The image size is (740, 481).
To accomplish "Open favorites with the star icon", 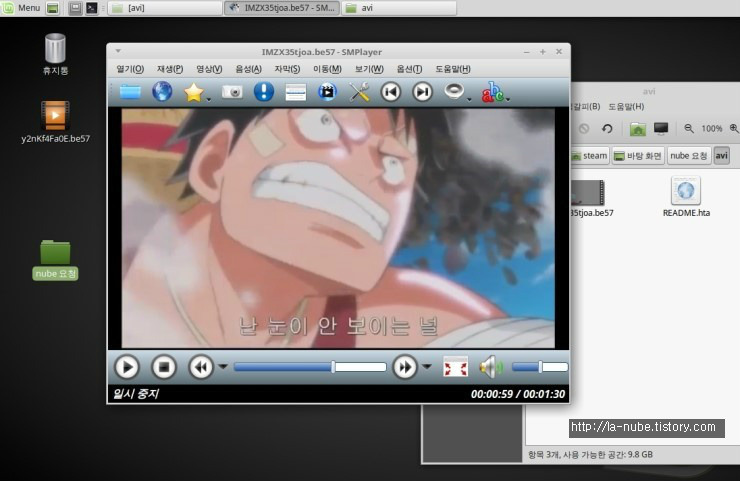I will [193, 92].
